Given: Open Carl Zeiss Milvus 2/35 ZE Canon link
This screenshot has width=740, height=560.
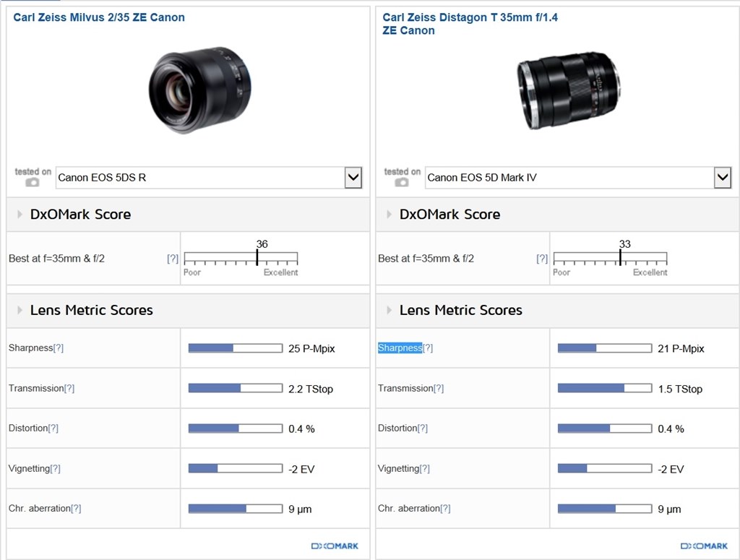Looking at the screenshot, I should pos(98,17).
